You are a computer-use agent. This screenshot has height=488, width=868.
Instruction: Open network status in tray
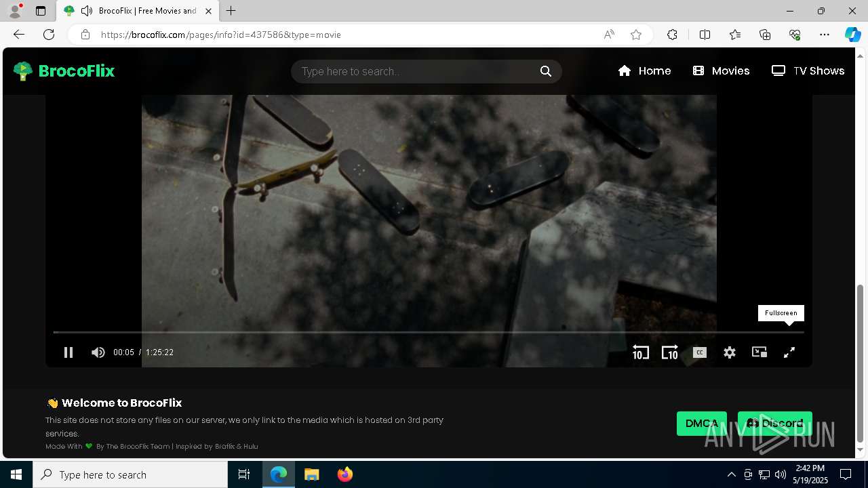[764, 474]
